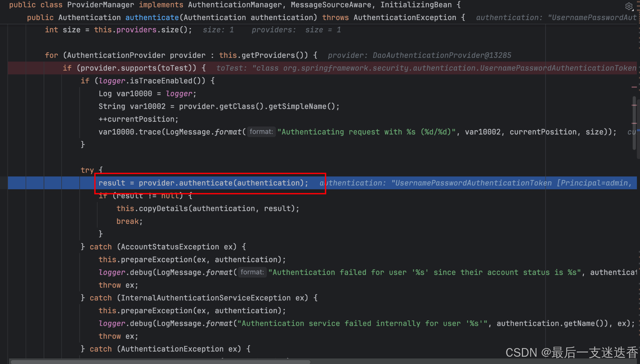The width and height of the screenshot is (640, 364).
Task: Click the 'format:' hint in the debug line
Action: click(x=252, y=272)
